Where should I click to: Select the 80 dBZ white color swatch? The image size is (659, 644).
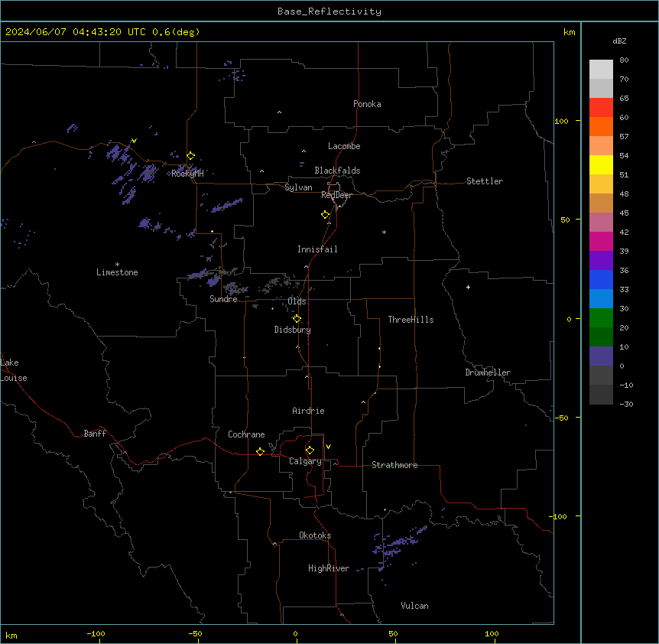pos(601,70)
